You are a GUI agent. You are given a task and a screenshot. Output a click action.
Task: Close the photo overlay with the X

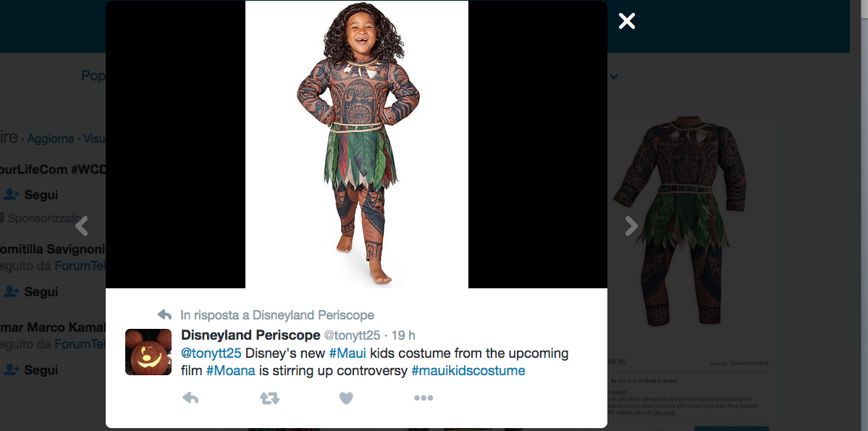tap(627, 21)
